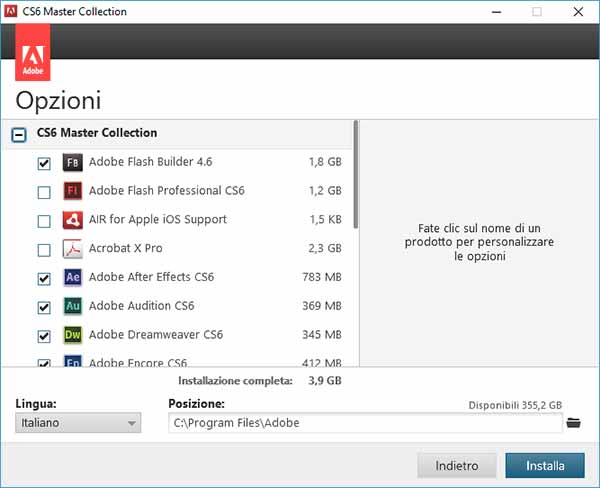The width and height of the screenshot is (600, 488).
Task: Click the Indietro button
Action: (x=457, y=465)
